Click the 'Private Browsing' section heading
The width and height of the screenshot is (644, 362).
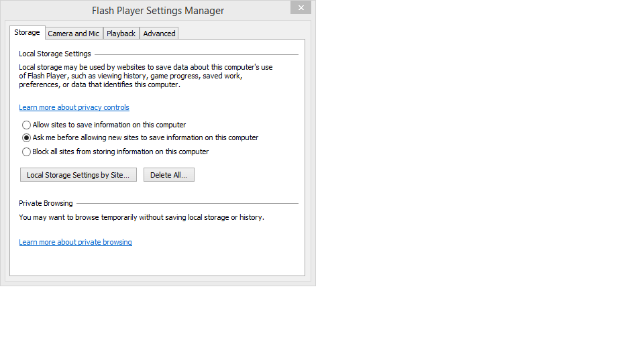click(46, 203)
